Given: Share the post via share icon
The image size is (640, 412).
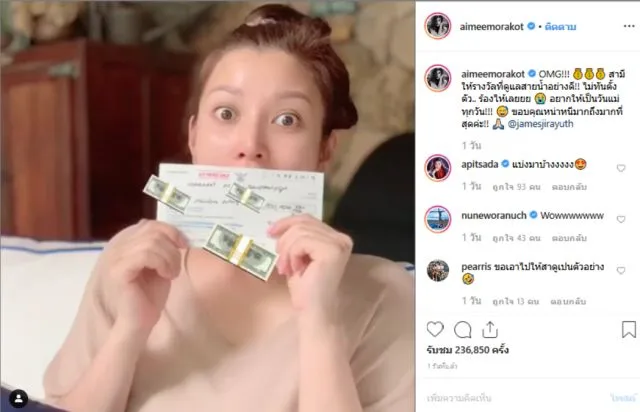Looking at the screenshot, I should 490,329.
